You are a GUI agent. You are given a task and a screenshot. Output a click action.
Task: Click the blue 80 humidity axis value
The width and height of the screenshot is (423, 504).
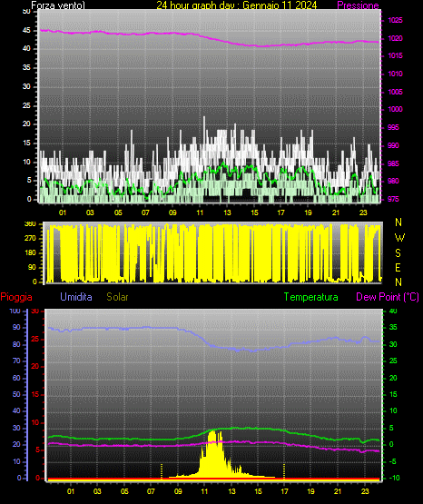coord(16,344)
